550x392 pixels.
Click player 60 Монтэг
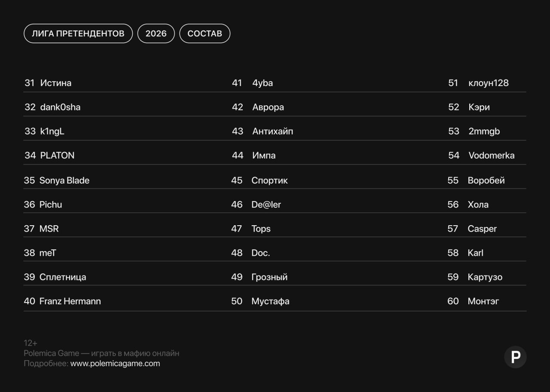[x=483, y=301]
